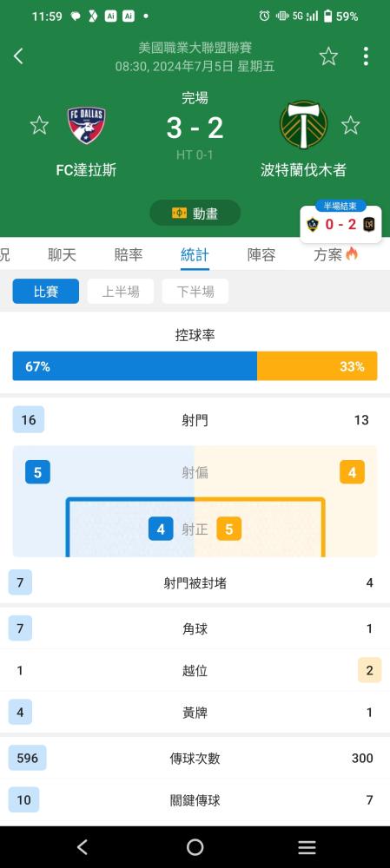
Task: Open recent apps via the three-line nav icon
Action: point(307,847)
